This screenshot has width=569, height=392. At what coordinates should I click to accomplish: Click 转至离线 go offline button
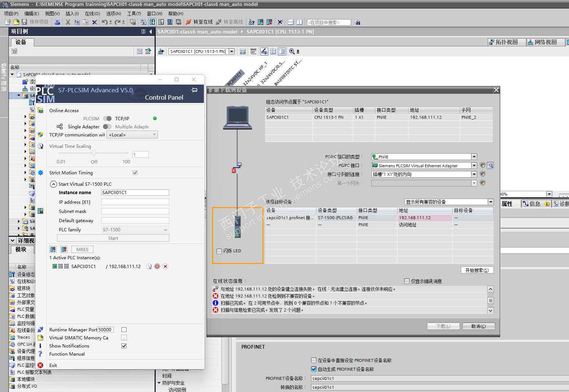click(229, 22)
